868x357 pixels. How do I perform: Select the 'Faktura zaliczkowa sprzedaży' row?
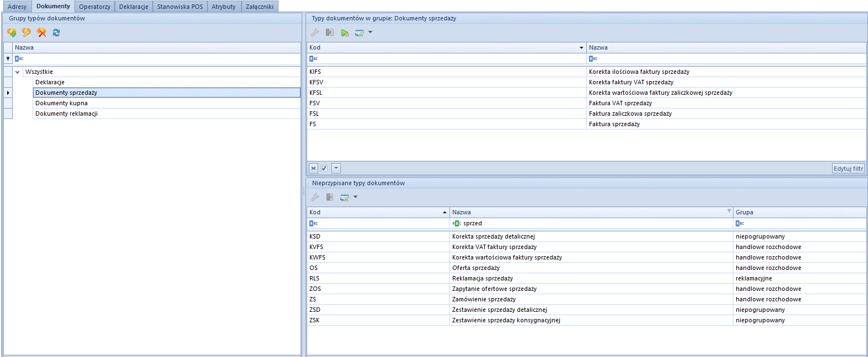(587, 113)
